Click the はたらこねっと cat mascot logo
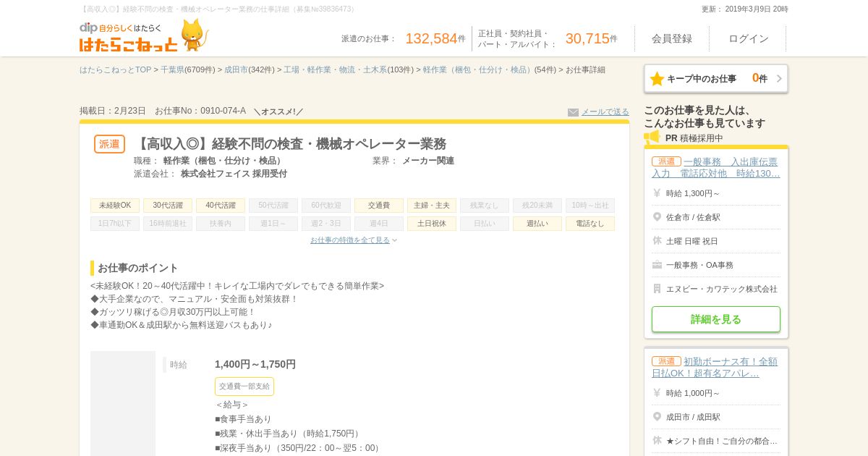 (144, 35)
